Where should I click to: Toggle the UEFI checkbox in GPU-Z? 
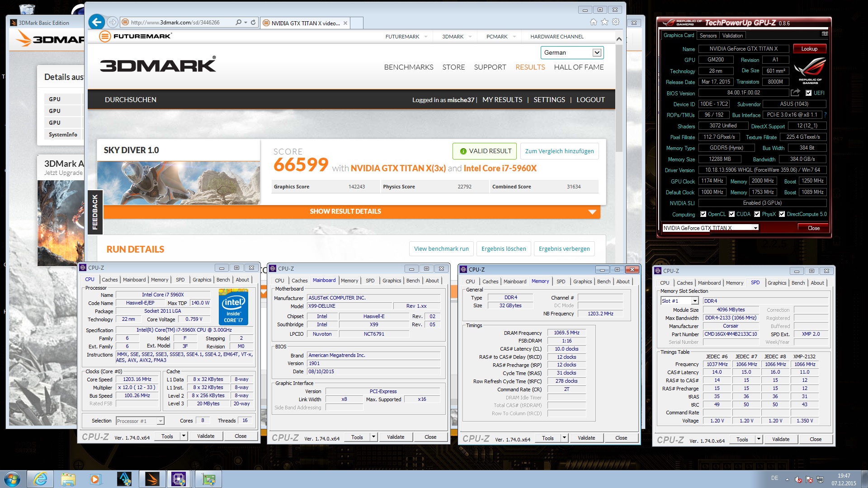click(x=808, y=93)
